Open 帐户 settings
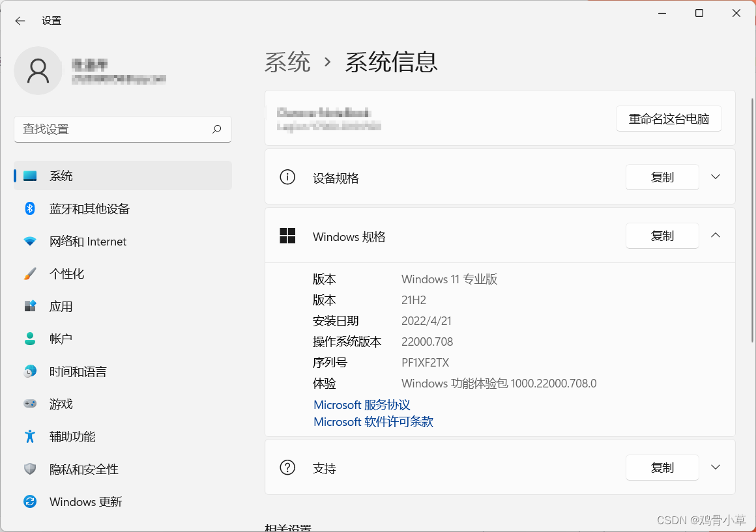Image resolution: width=756 pixels, height=532 pixels. click(123, 339)
